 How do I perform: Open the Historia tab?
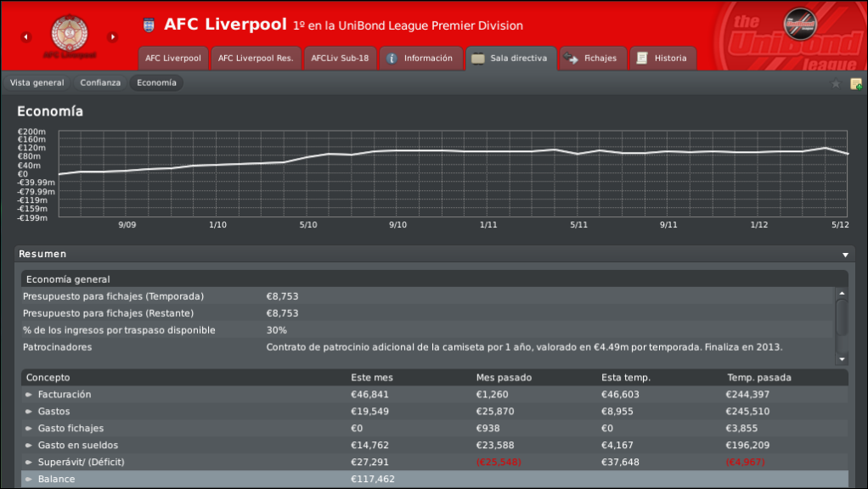click(x=662, y=58)
